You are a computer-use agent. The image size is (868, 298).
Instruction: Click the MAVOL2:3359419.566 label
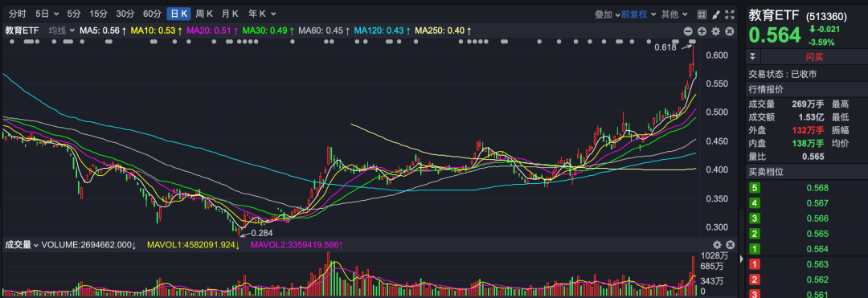(297, 244)
